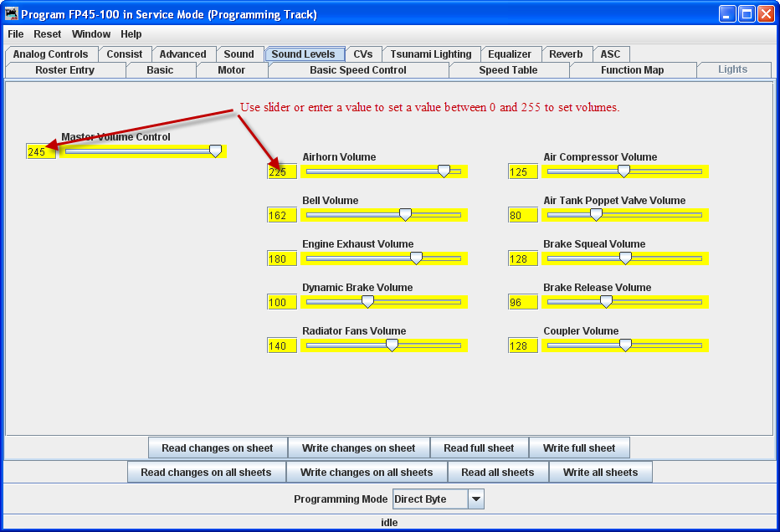
Task: Click the Brake Squeal Volume value field
Action: [523, 259]
